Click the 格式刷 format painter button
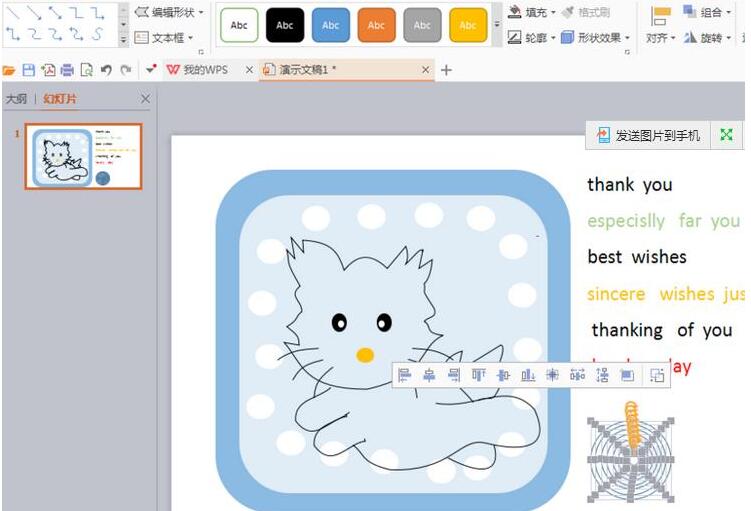Screen dimensions: 751x511 [585, 12]
